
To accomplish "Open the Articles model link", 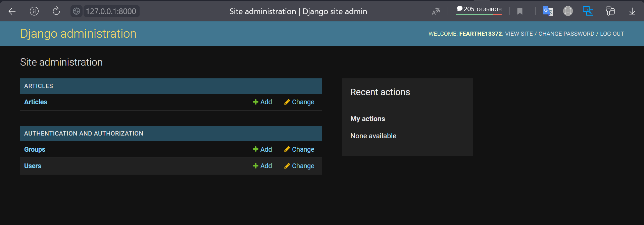I will point(36,102).
